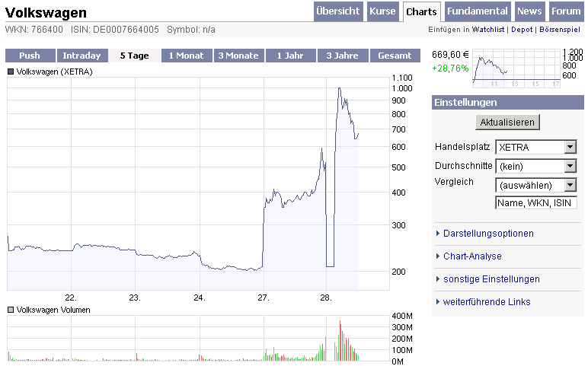Show the 3 Monate chart

[239, 56]
